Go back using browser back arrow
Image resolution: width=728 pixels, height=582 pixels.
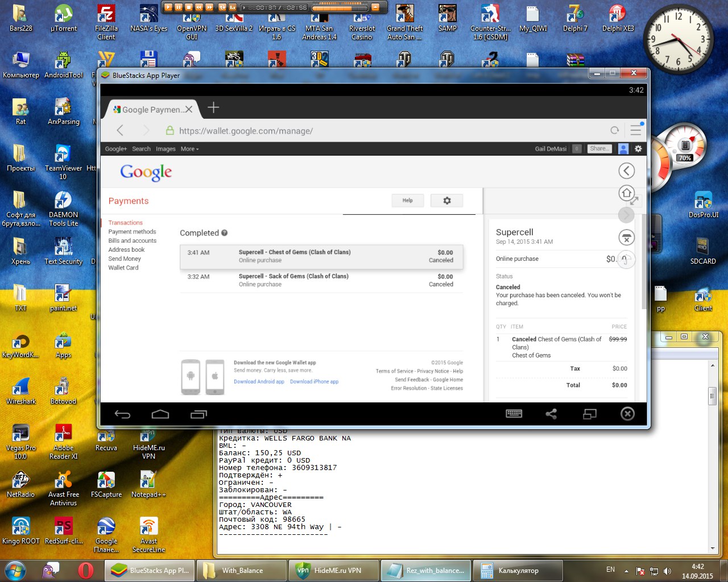click(120, 130)
